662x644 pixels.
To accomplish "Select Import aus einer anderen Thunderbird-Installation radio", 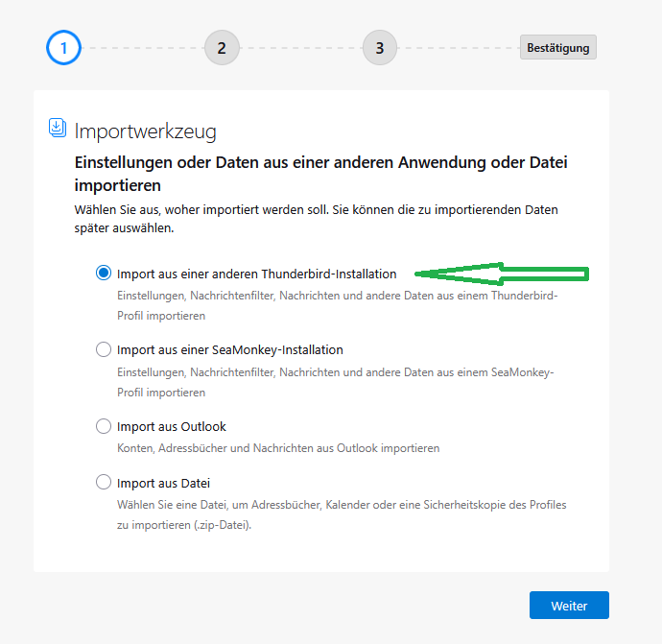I will click(104, 273).
